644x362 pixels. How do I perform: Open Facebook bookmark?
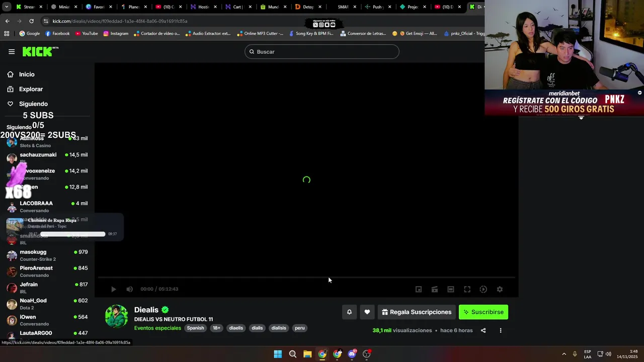57,34
